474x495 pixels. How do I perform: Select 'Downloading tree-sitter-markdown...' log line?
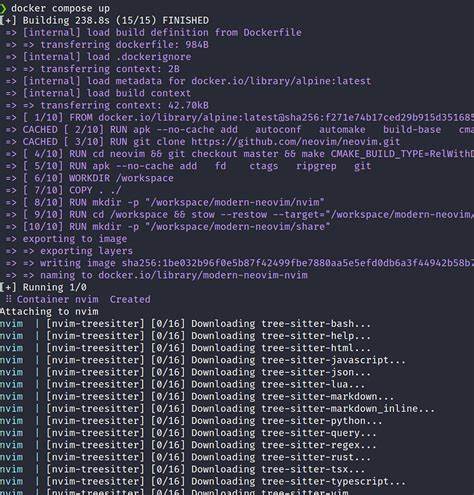pyautogui.click(x=197, y=397)
